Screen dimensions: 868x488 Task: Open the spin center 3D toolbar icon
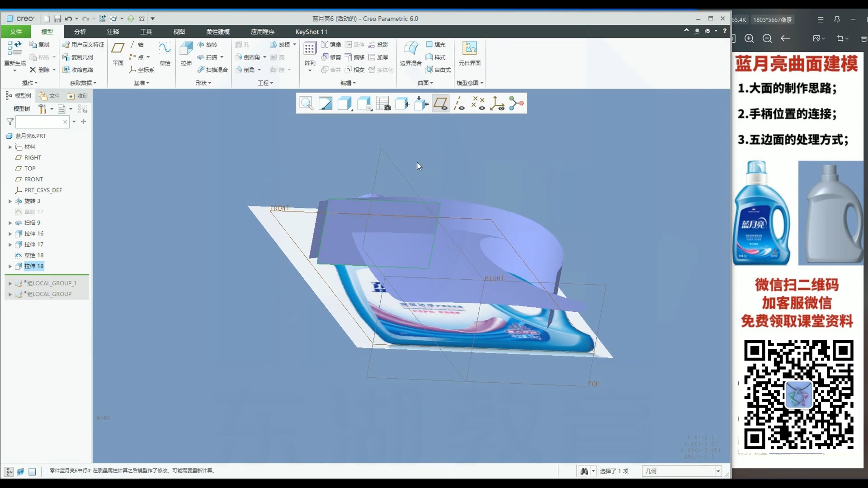516,103
